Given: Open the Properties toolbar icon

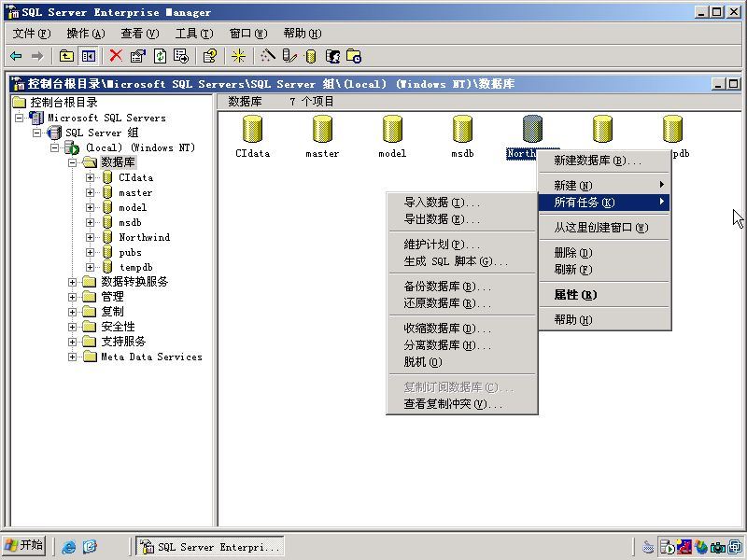Looking at the screenshot, I should click(x=137, y=56).
